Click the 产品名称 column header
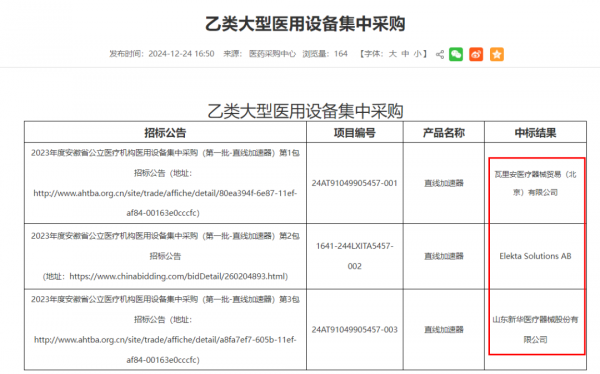Screen dimensions: 600x374 [x=443, y=133]
